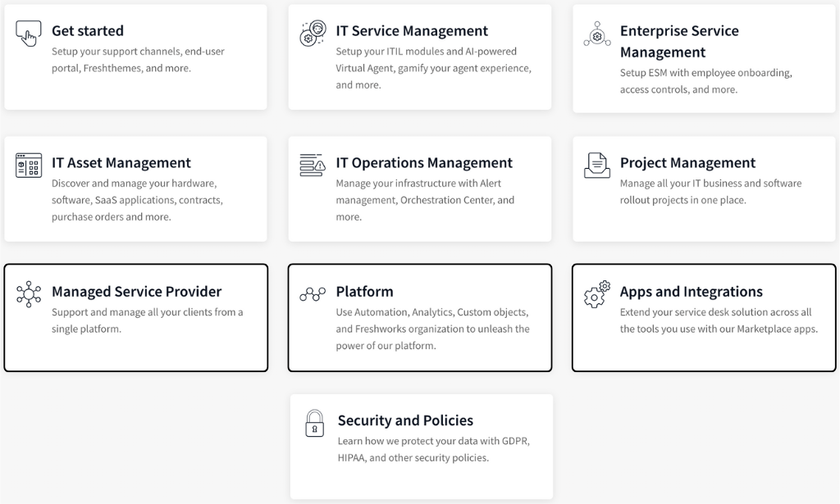Image resolution: width=840 pixels, height=504 pixels.
Task: Open Apps and Integrations help topics
Action: coord(703,316)
